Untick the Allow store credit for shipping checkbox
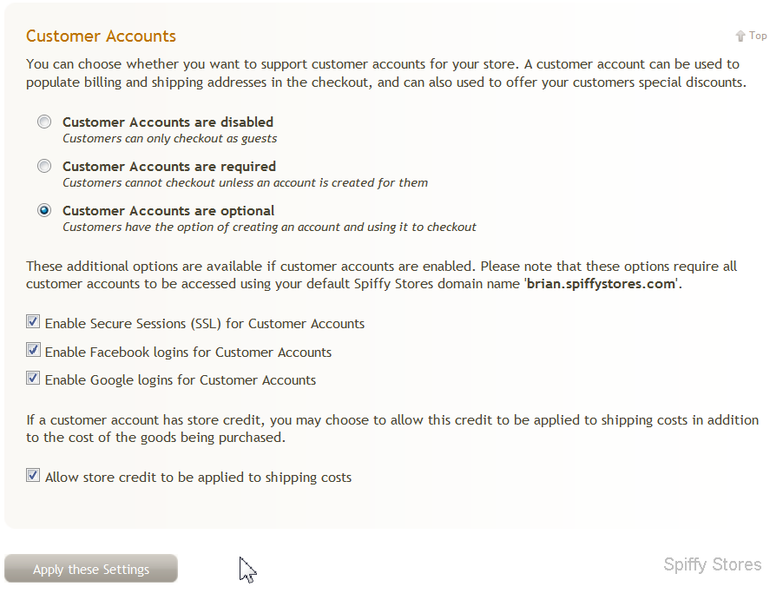This screenshot has height=600, width=783. point(33,475)
